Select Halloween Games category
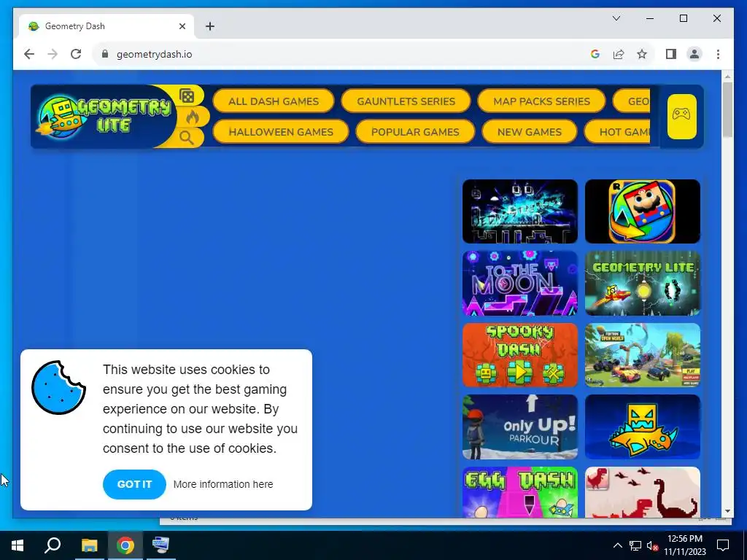 click(x=281, y=131)
